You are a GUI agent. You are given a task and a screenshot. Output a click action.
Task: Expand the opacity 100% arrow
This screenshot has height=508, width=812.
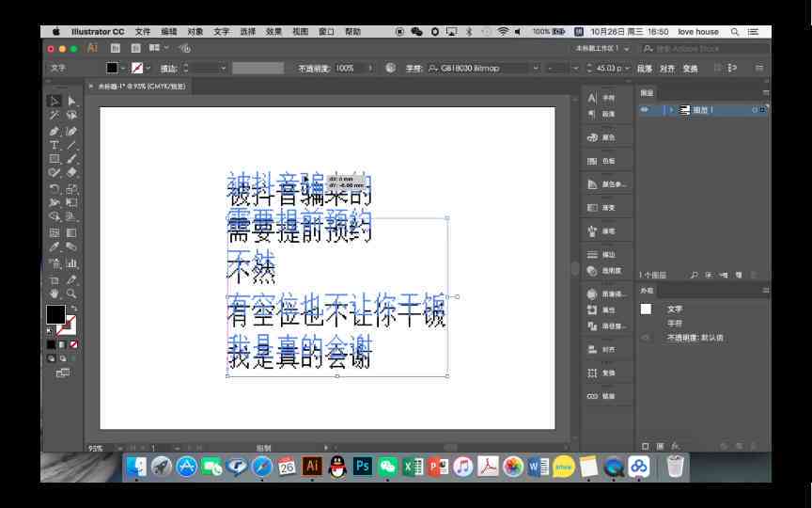pyautogui.click(x=369, y=68)
